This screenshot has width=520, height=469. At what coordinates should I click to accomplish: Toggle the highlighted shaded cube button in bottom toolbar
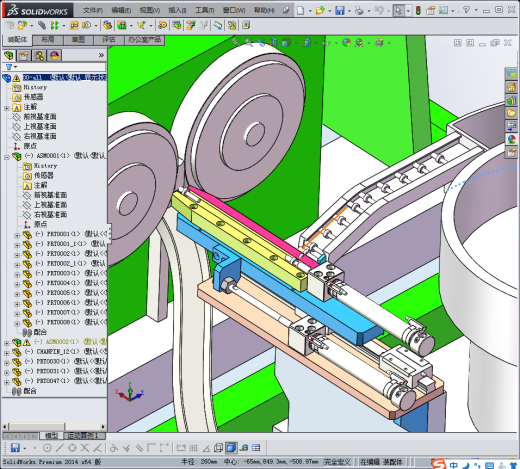point(231,448)
